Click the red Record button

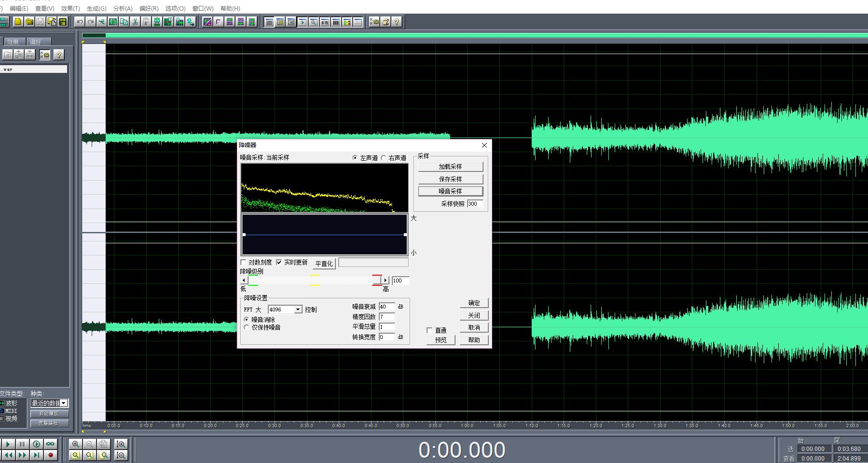51,455
